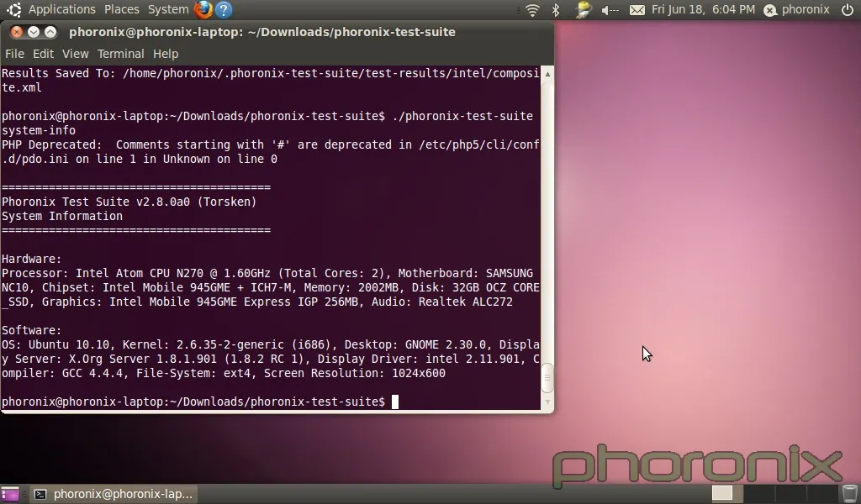
Task: Open the Bluetooth indicator menu
Action: [x=556, y=10]
